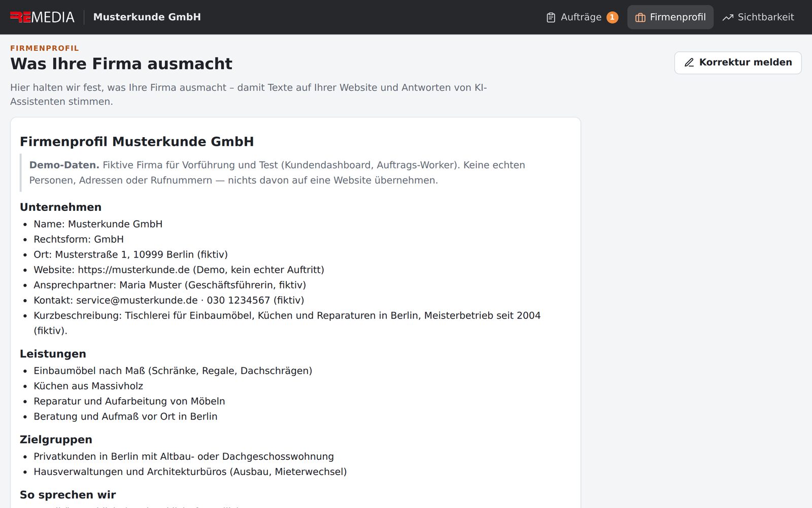Go to the Sichtbarkeit tab
This screenshot has width=812, height=508.
coord(758,17)
